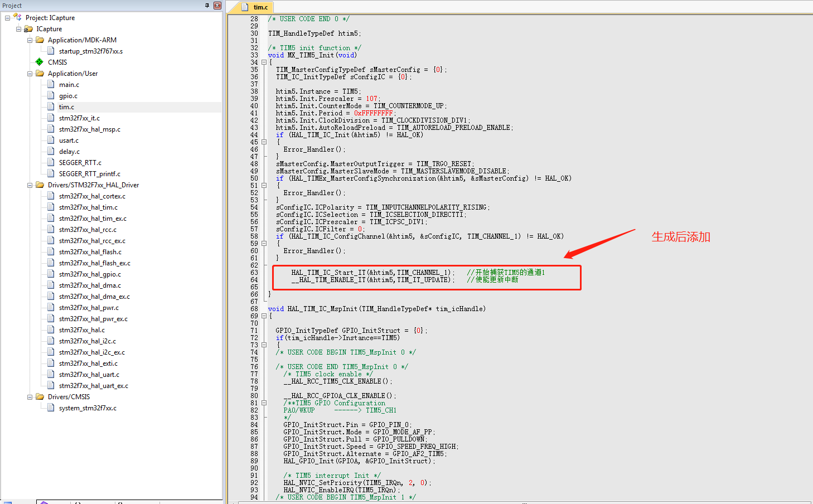The width and height of the screenshot is (813, 504).
Task: Click the file icon of system_stm32f7xx.c
Action: coord(51,408)
